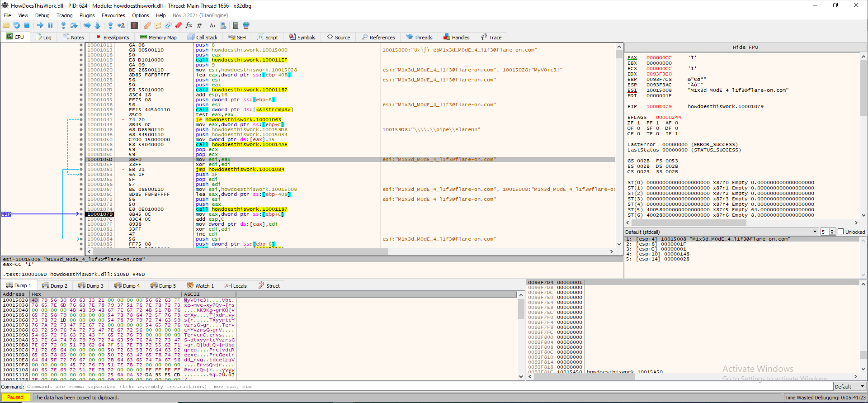Switch to the Handles tab
The height and width of the screenshot is (403, 868).
point(457,37)
